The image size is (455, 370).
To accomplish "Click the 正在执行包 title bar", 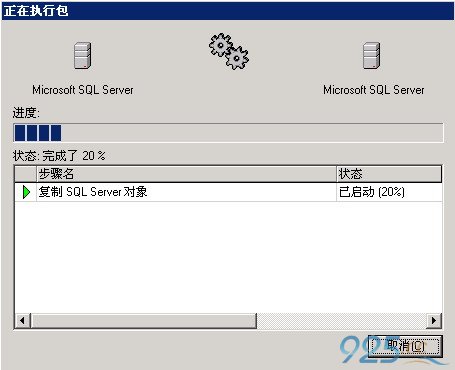I will 228,11.
